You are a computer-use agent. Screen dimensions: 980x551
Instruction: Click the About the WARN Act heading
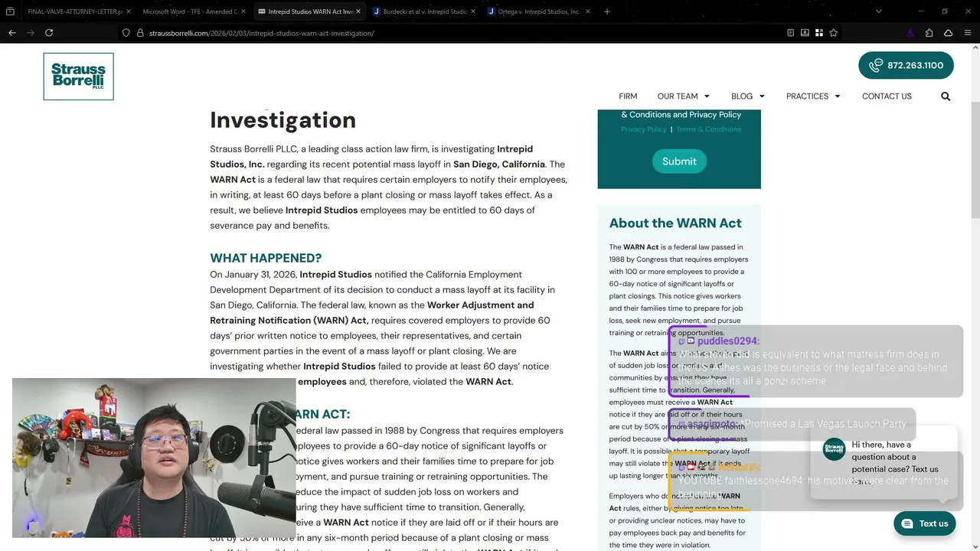[x=675, y=223]
